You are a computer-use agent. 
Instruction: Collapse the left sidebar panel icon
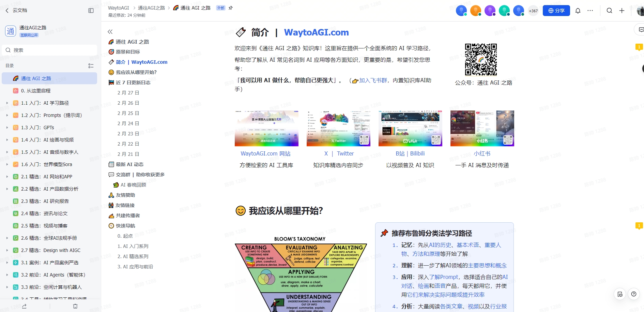pos(91,11)
